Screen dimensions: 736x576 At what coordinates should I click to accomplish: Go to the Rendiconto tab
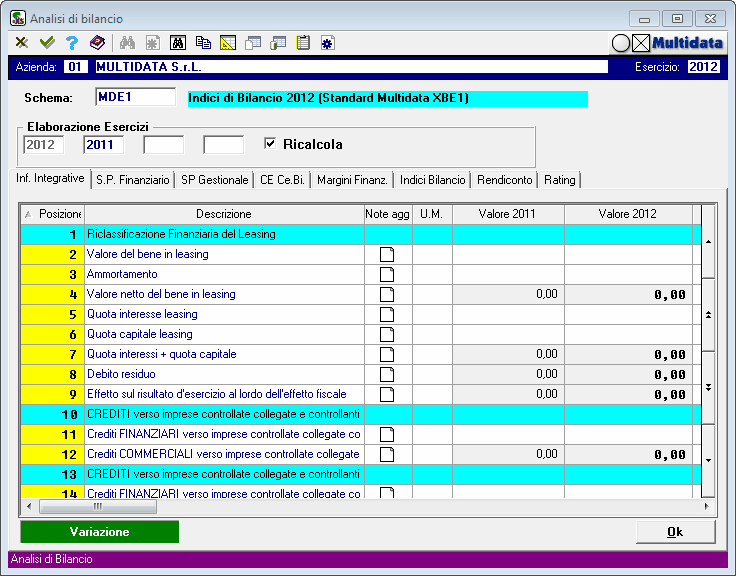click(505, 180)
